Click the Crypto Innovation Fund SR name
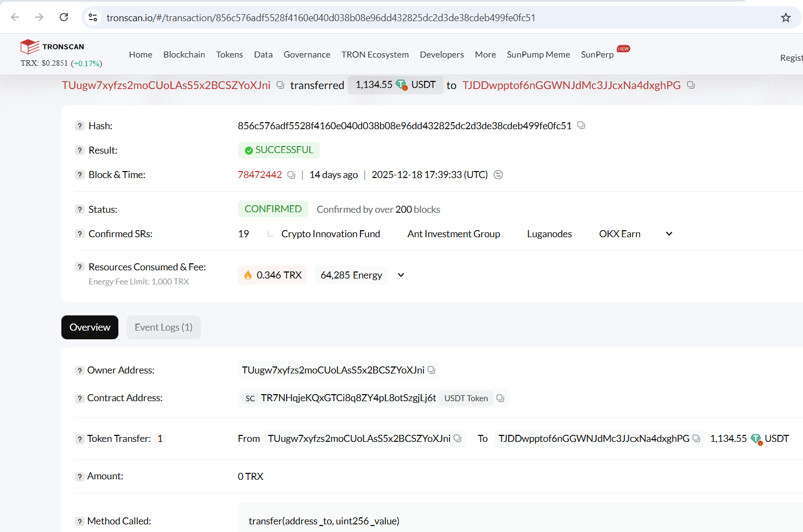The height and width of the screenshot is (532, 803). [331, 234]
